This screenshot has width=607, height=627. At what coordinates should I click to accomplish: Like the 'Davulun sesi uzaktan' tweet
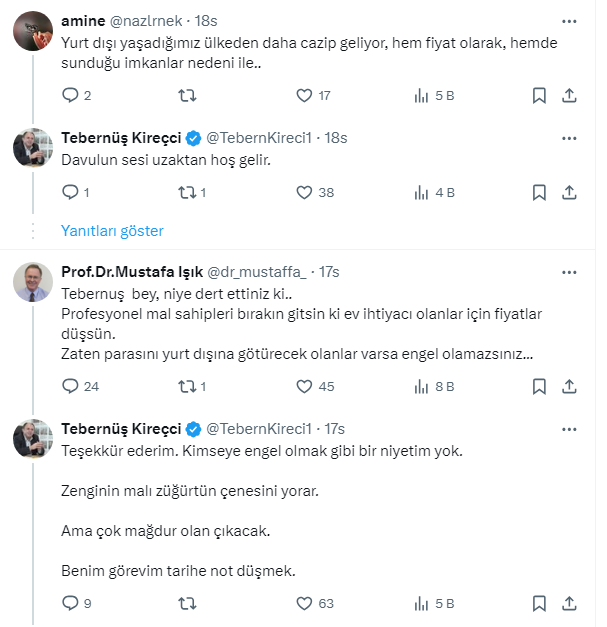point(305,192)
